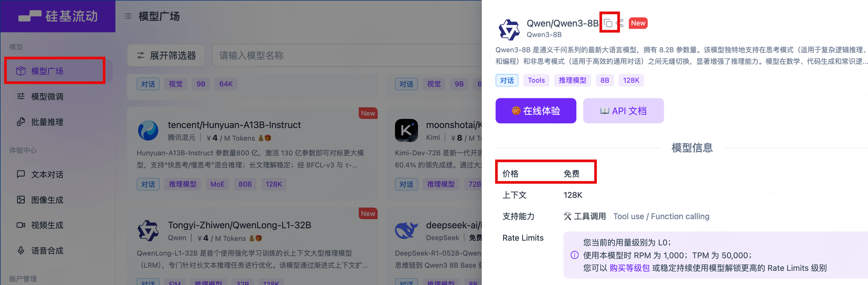The height and width of the screenshot is (285, 868).
Task: Click the 对话 tag on the Hunyuan card
Action: click(148, 184)
